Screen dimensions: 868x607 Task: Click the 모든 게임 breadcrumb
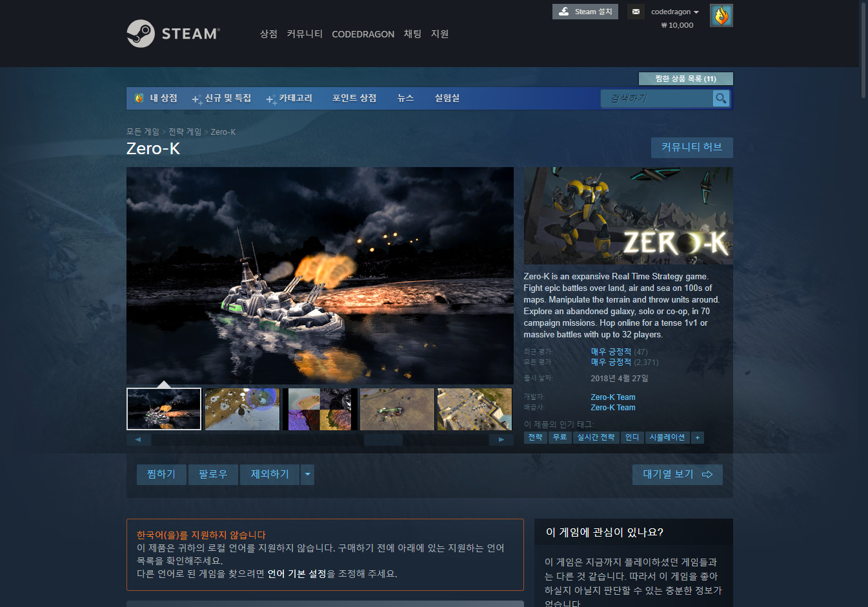click(143, 132)
